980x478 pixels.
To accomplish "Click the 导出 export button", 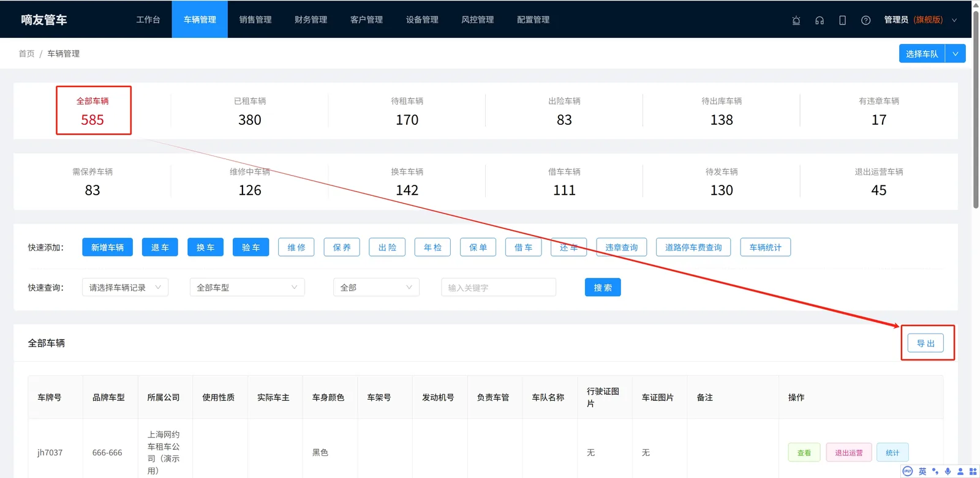I will [925, 343].
